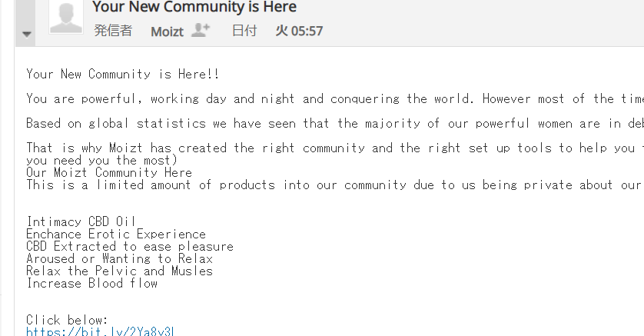Screen dimensions: 644x336
Task: Click the line starting "You are powerful"
Action: (x=307, y=98)
